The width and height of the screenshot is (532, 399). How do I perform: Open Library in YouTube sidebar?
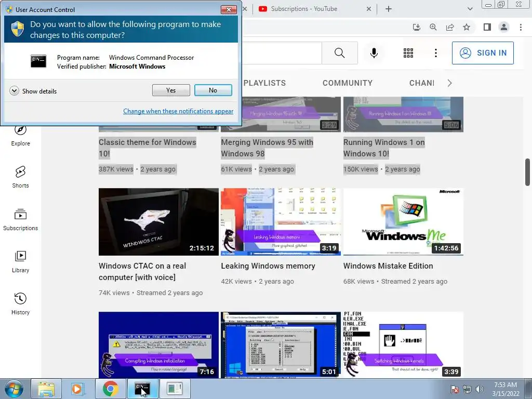click(20, 262)
